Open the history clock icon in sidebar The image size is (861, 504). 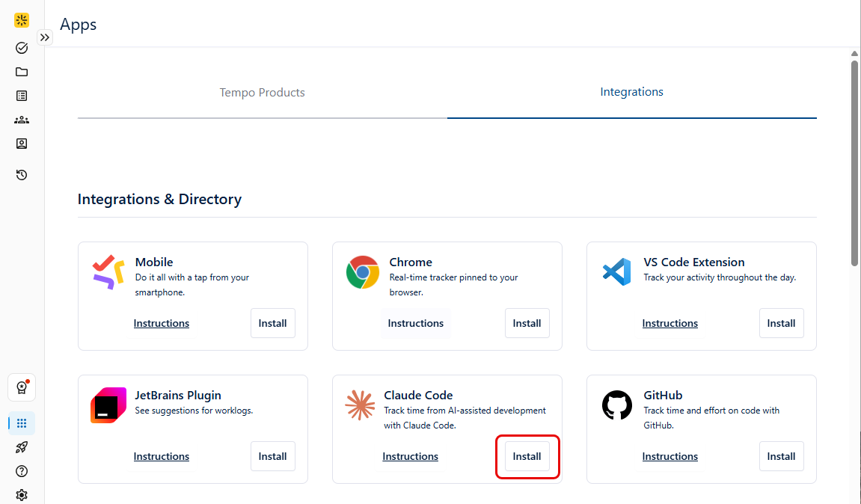(22, 175)
